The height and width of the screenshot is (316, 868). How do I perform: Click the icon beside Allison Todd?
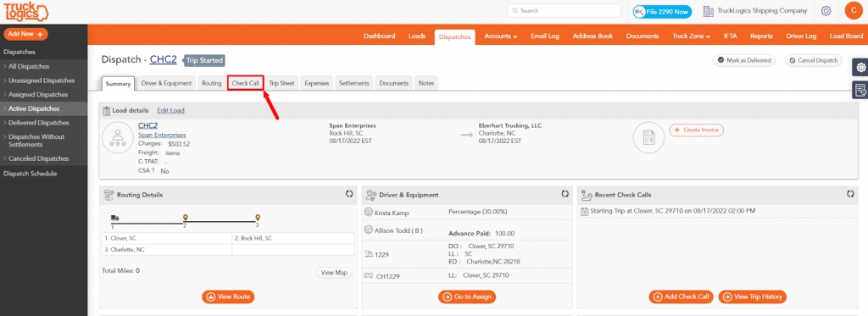368,230
